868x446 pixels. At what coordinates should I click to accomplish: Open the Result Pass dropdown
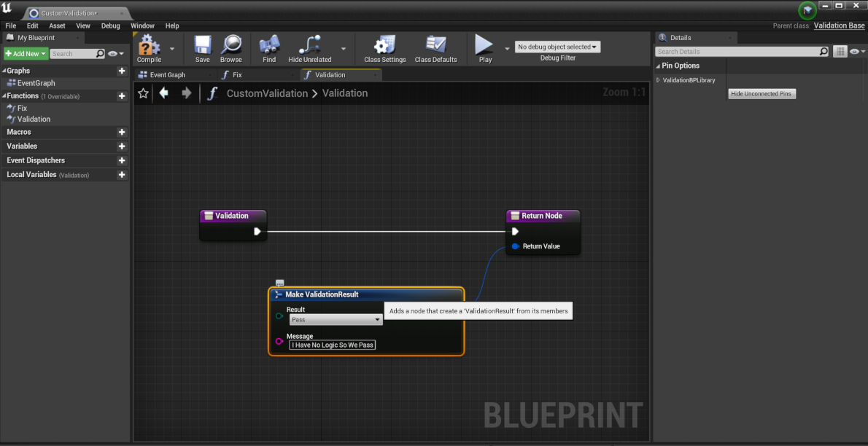(x=335, y=320)
